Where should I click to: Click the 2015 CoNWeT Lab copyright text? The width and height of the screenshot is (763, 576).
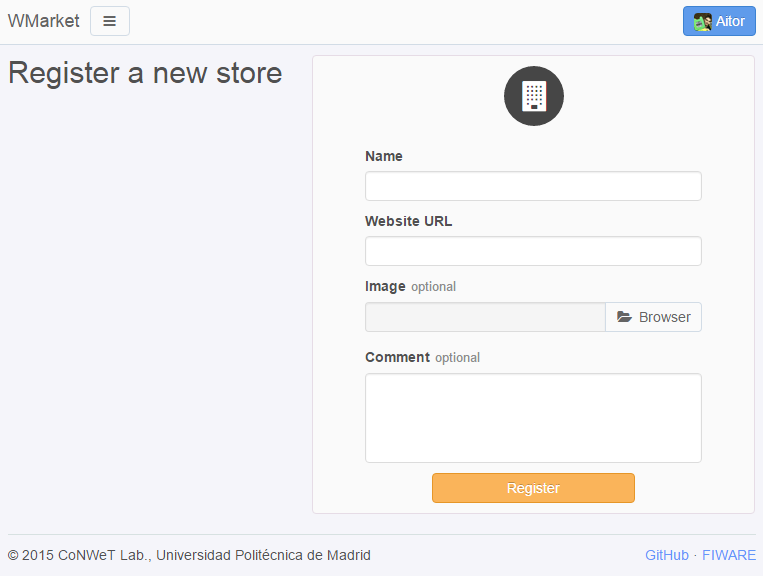(189, 555)
